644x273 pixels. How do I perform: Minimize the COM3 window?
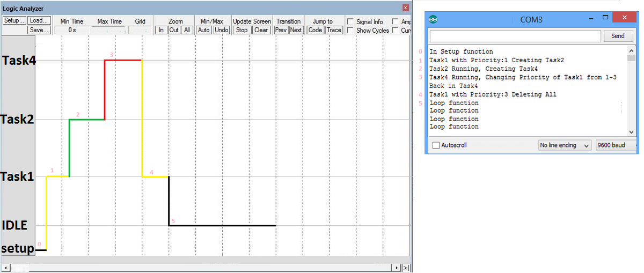591,18
